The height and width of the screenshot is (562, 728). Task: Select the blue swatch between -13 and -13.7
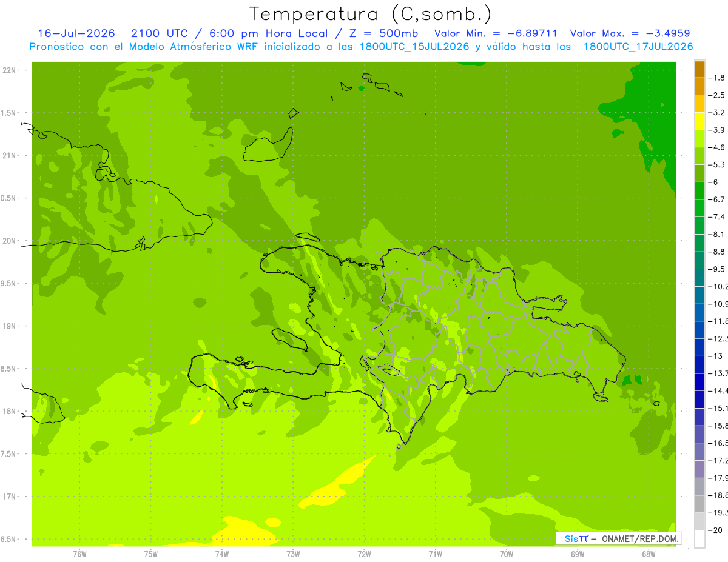tap(699, 364)
